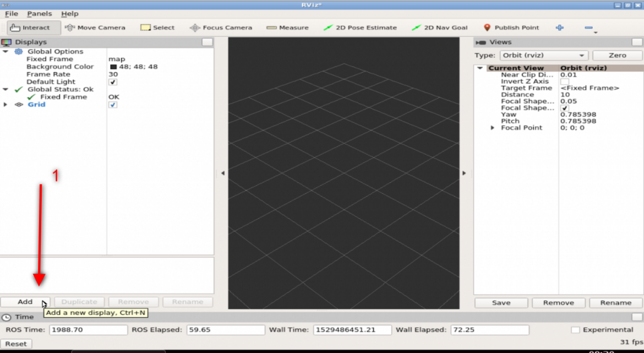Float the Displays panel via header button
The width and height of the screenshot is (644, 353).
(x=208, y=42)
